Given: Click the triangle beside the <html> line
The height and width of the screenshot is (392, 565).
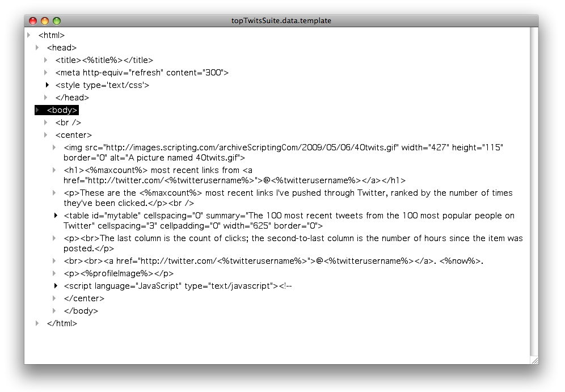Looking at the screenshot, I should [x=29, y=35].
